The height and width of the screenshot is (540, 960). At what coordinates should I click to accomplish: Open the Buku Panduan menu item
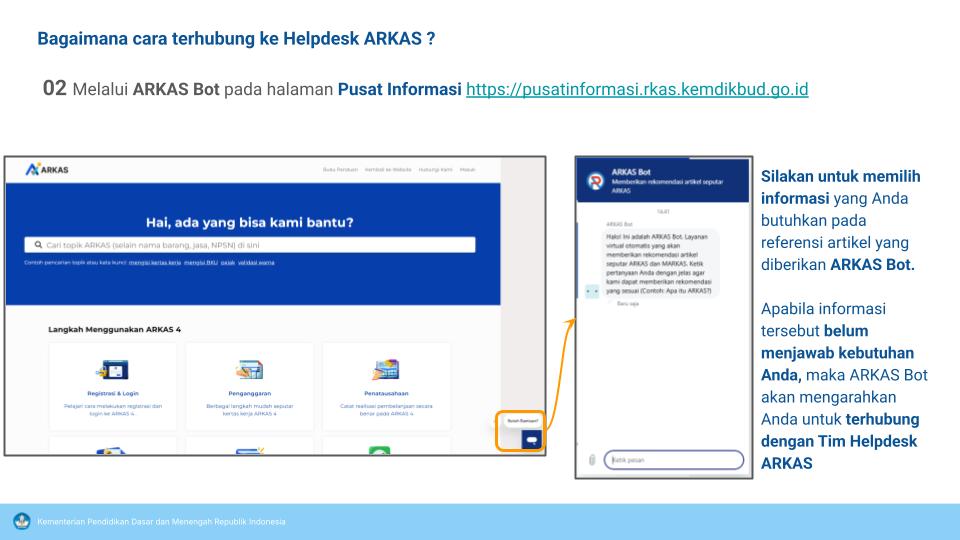point(340,170)
